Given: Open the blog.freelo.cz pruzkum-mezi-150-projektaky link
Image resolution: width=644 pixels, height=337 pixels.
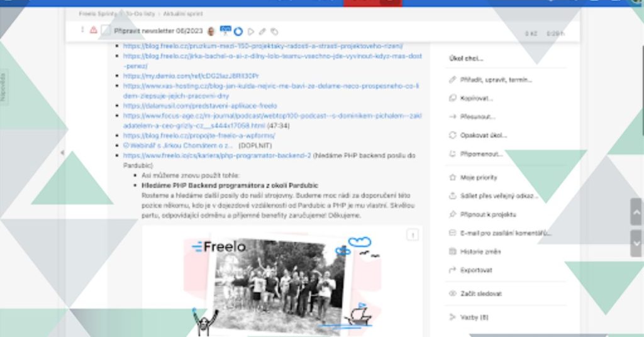Looking at the screenshot, I should pos(263,46).
